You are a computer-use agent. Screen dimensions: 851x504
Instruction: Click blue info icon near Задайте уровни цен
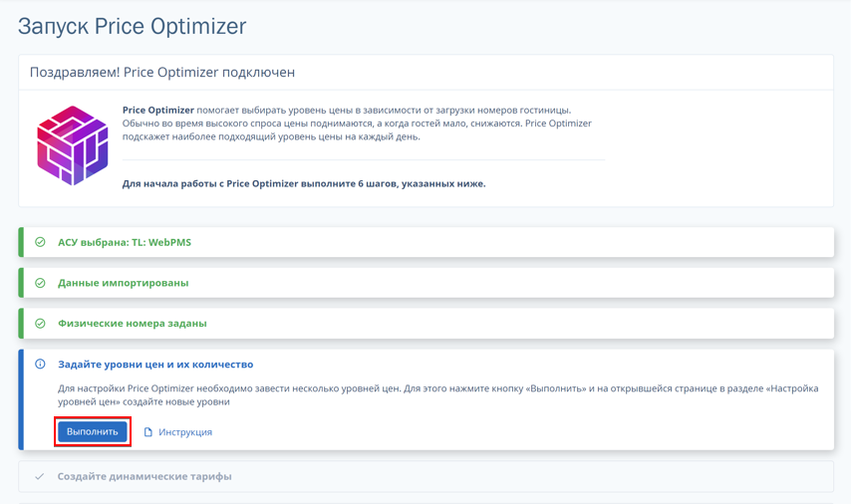[40, 364]
